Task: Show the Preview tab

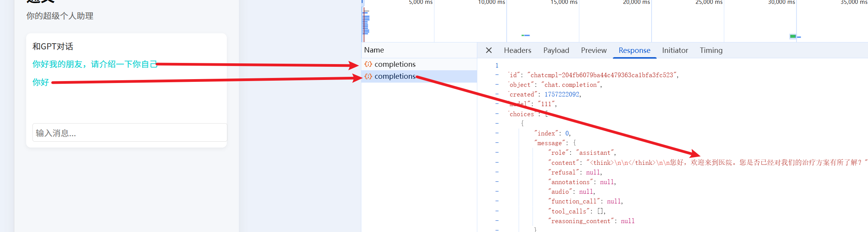Action: (594, 50)
